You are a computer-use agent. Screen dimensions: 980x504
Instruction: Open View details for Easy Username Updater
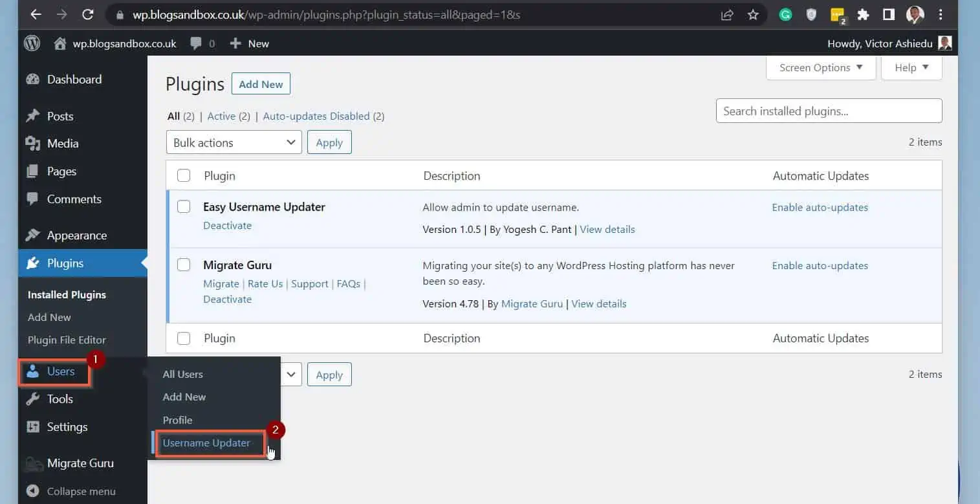[607, 229]
